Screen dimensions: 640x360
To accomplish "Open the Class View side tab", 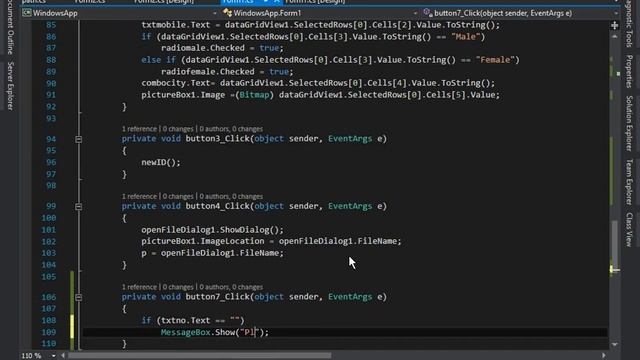I will (x=629, y=229).
